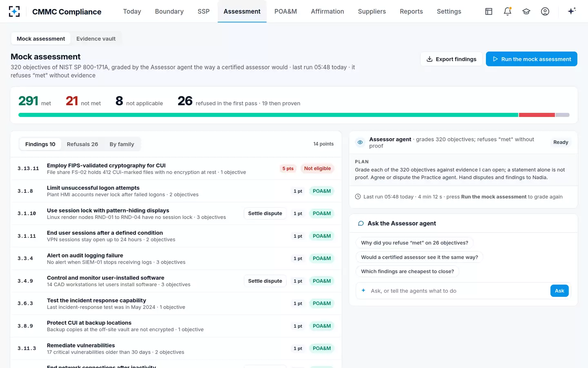Settle dispute for finding 3.1.10
588x368 pixels.
pos(265,213)
